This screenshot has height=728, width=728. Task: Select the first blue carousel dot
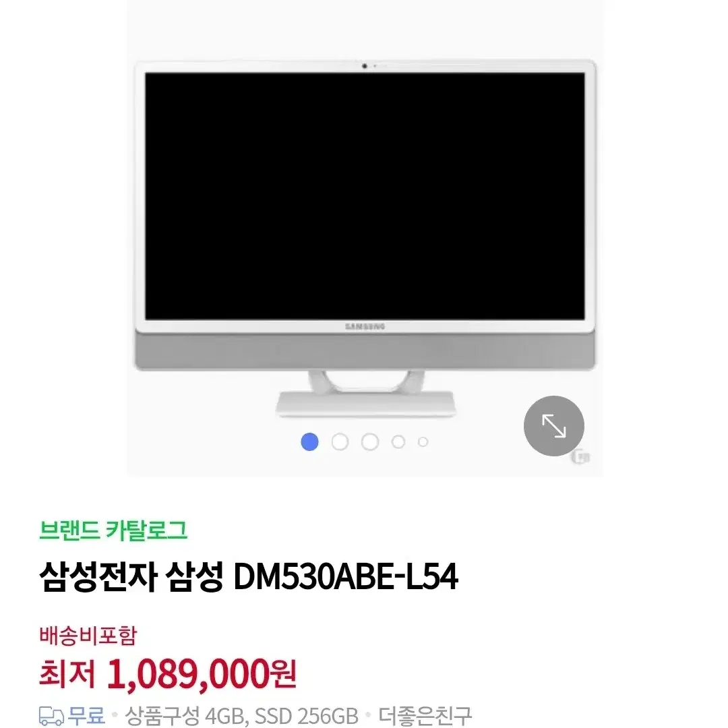[x=309, y=442]
